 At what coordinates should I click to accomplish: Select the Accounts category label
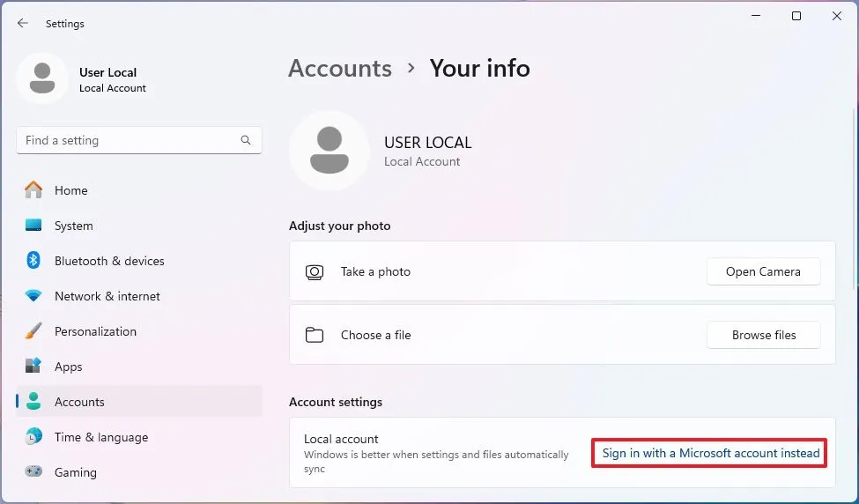(79, 402)
